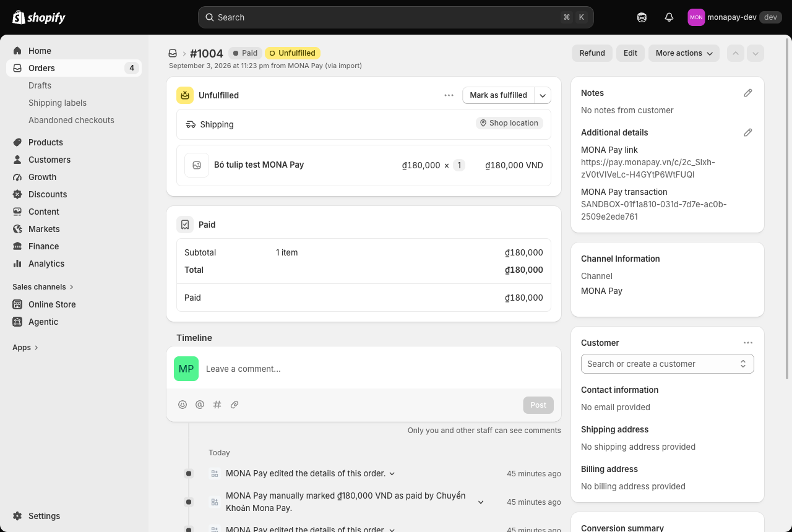Open the monapay-dev account menu
The image size is (792, 532).
(734, 17)
